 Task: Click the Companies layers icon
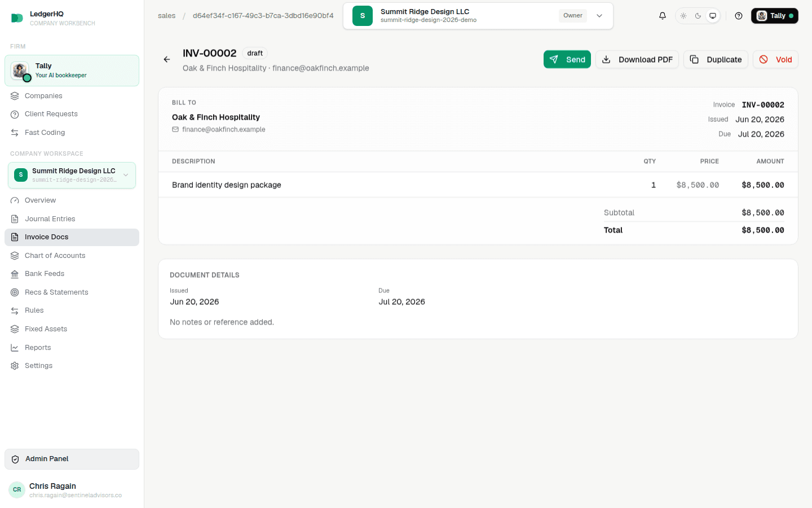tap(15, 96)
